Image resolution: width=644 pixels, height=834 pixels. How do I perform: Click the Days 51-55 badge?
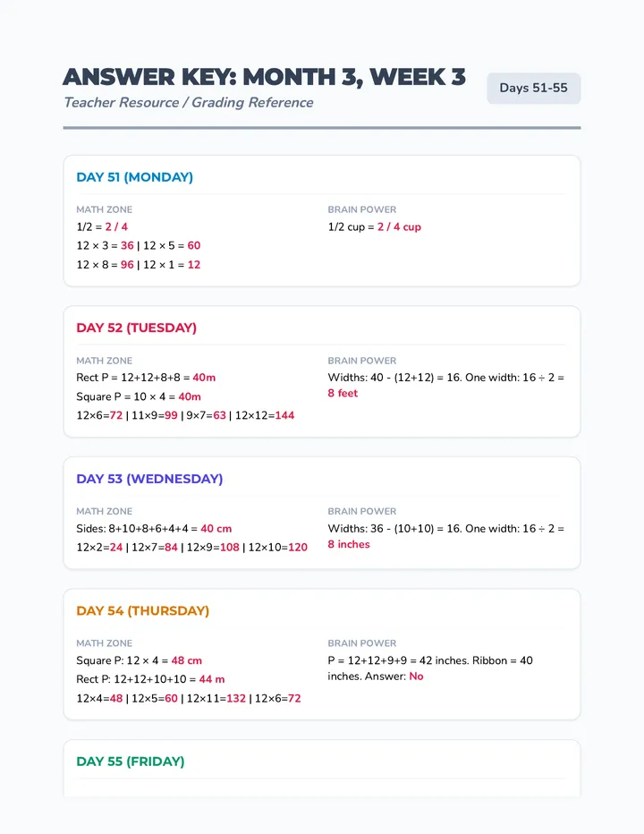pyautogui.click(x=533, y=88)
